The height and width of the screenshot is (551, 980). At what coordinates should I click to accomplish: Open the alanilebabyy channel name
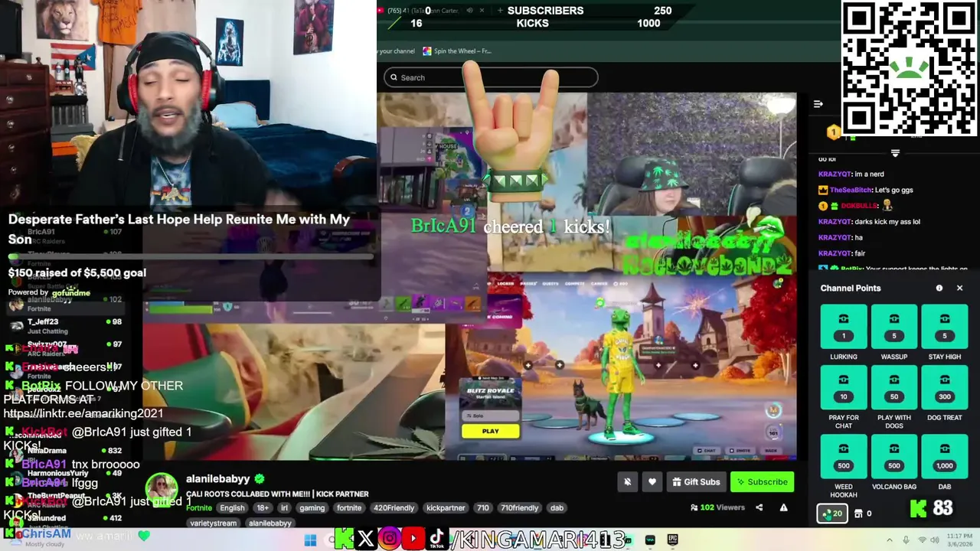[x=218, y=478]
